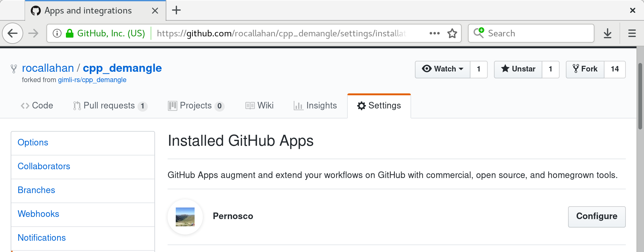This screenshot has width=644, height=252.
Task: Open the Projects tab
Action: pyautogui.click(x=196, y=106)
